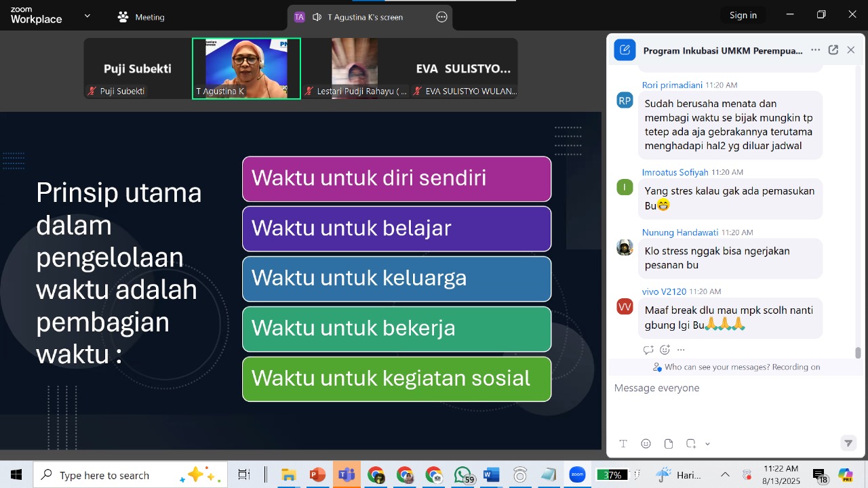Open screen share options ellipsis menu
Viewport: 868px width, 488px height.
(441, 17)
